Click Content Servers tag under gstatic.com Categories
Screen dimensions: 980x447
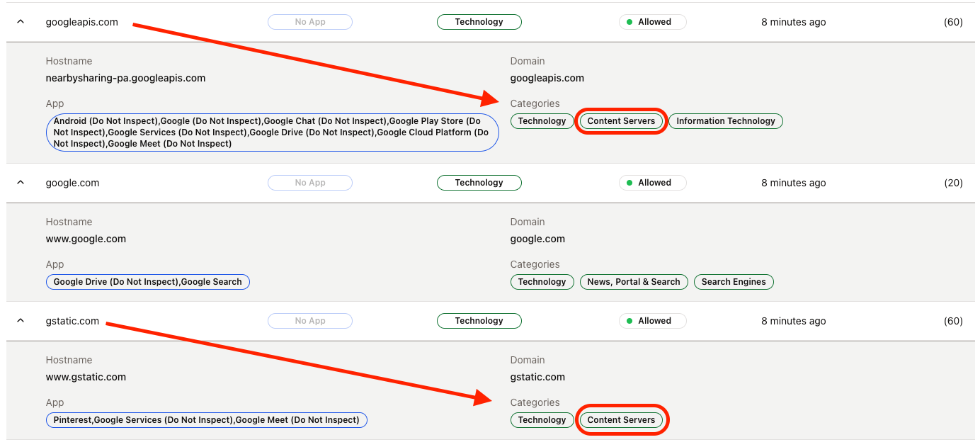tap(622, 420)
